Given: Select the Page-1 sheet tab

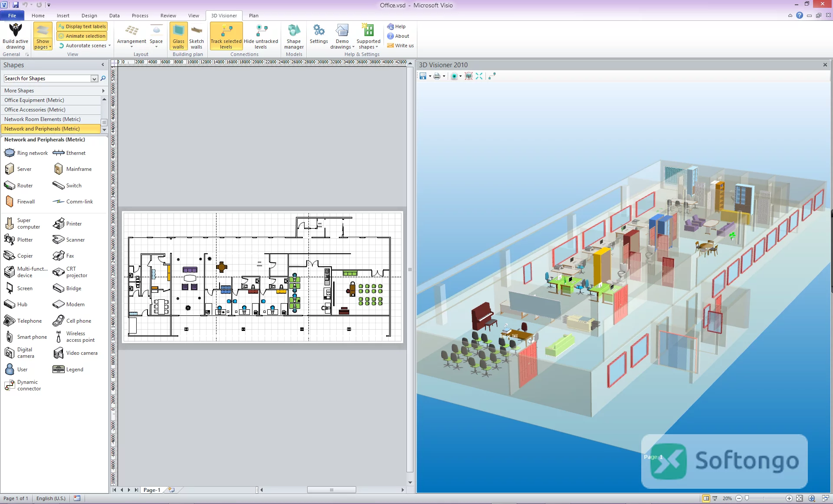Looking at the screenshot, I should click(x=152, y=490).
